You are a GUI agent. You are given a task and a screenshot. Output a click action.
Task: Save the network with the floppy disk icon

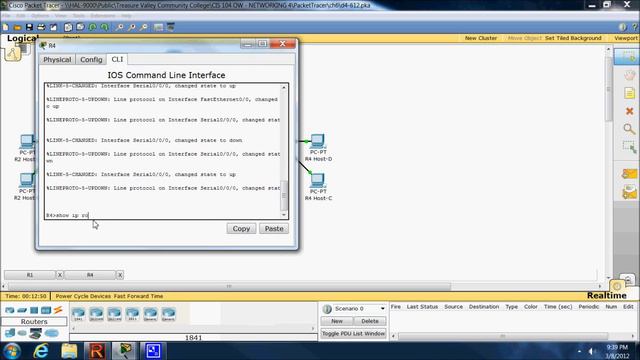coord(29,27)
